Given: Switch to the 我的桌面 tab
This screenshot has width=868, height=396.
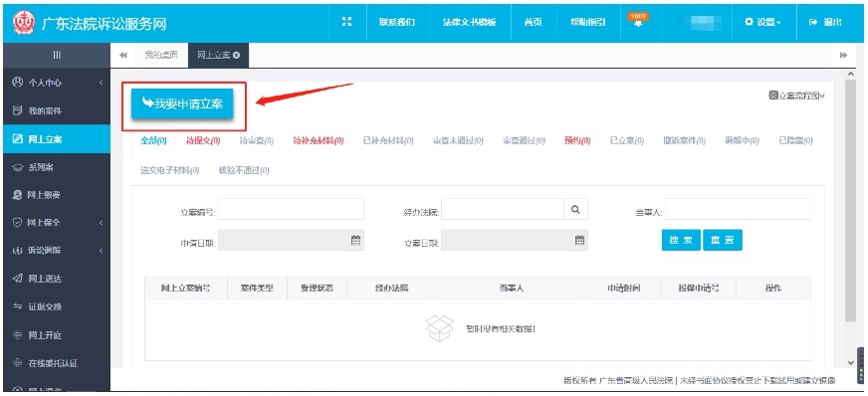Looking at the screenshot, I should pos(161,56).
